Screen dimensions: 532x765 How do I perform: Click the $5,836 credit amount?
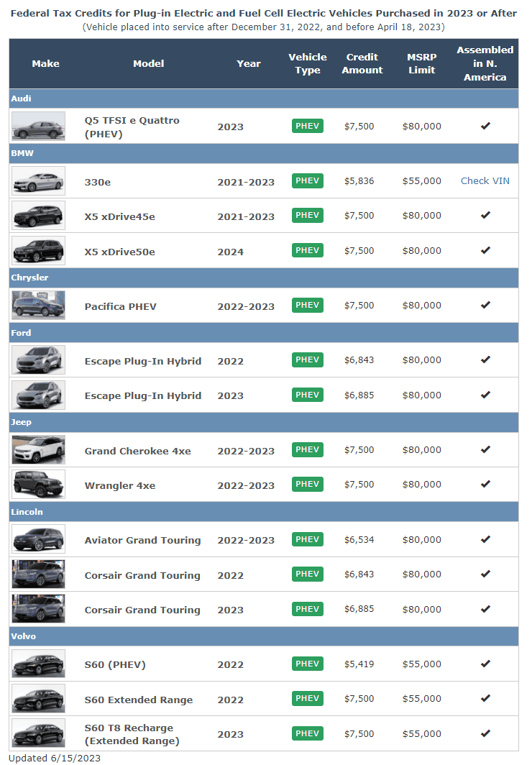click(x=359, y=181)
